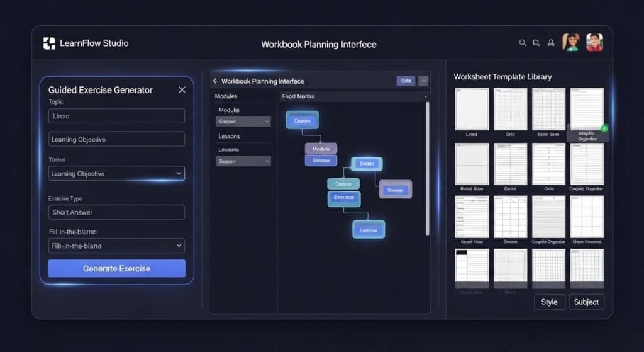Choose the black-header template in bottom row

click(472, 268)
